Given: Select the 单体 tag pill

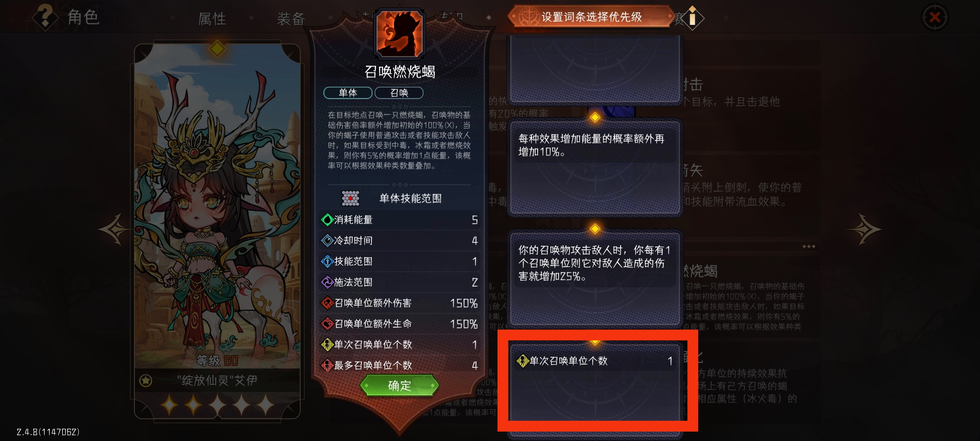Looking at the screenshot, I should click(x=348, y=93).
